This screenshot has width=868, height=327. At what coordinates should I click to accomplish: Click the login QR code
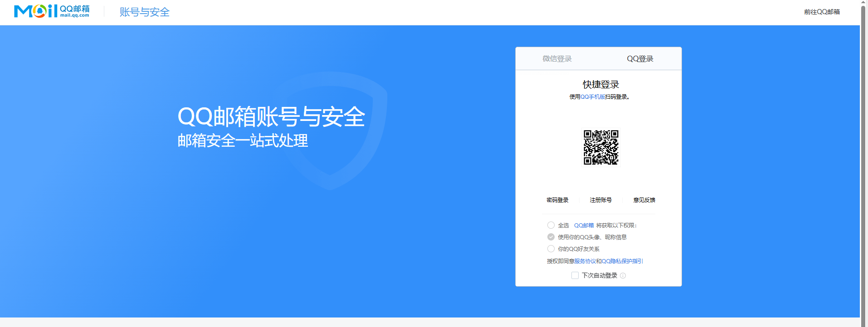(x=601, y=147)
